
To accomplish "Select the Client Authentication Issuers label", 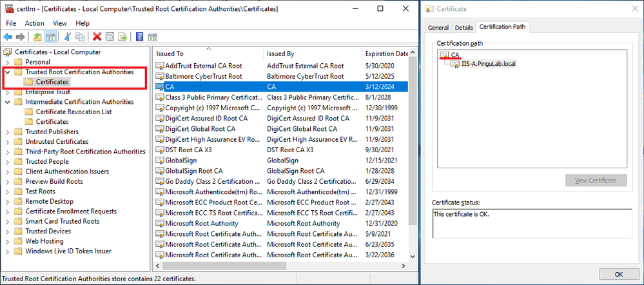I will pyautogui.click(x=67, y=172).
